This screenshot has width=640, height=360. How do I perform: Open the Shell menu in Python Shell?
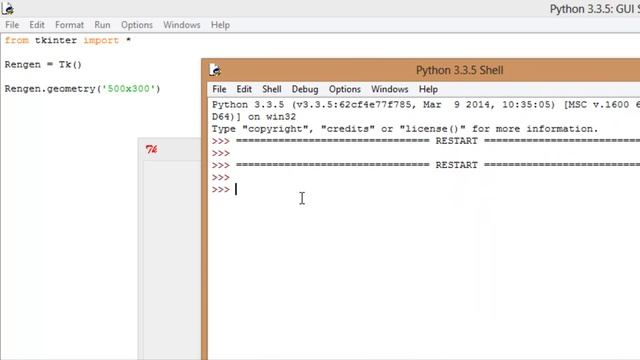point(271,89)
